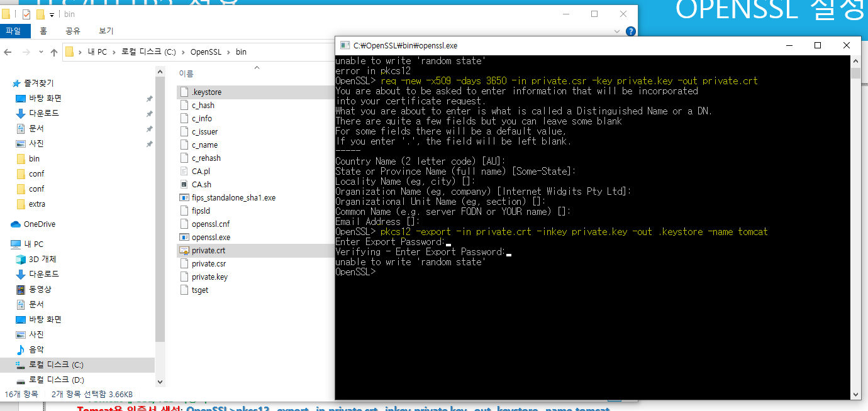This screenshot has height=411, width=868.
Task: Click 로컬 디스크 (C:) in the address bar
Action: click(148, 52)
